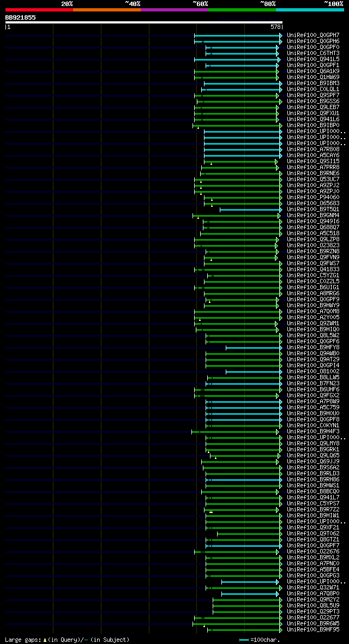
Task: Select the UniRef100_B8LLW5 label
Action: click(x=313, y=378)
